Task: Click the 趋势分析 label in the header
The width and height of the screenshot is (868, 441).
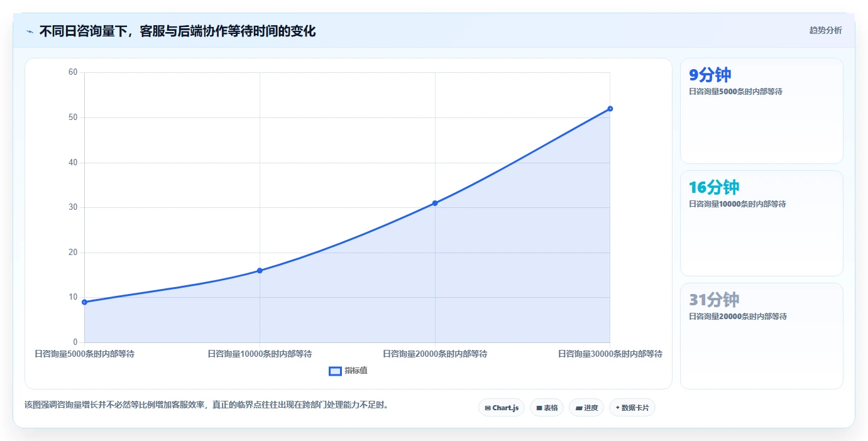Action: 825,31
